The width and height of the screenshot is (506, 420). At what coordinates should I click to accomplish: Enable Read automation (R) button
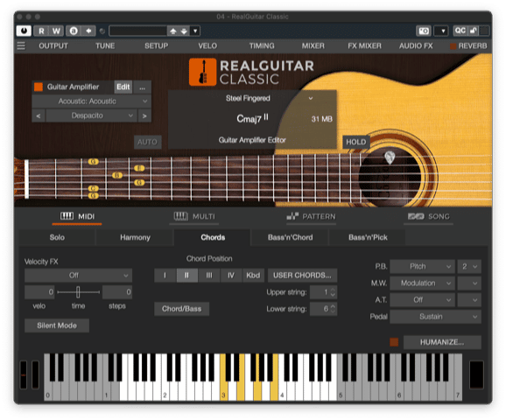coord(41,31)
